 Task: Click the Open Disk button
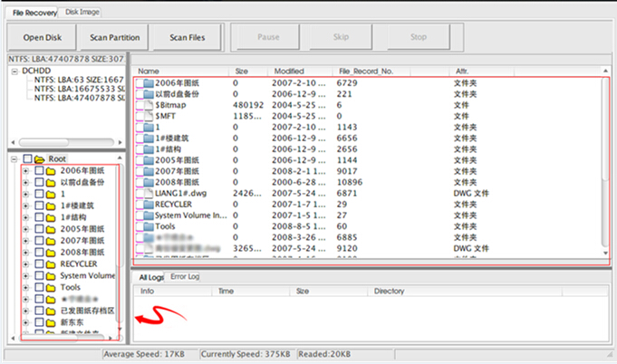point(42,37)
